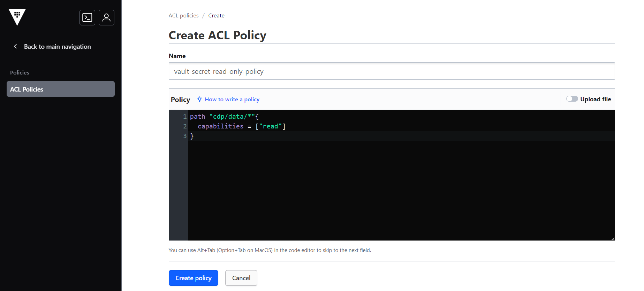Open the user profile menu icon
Viewport: 644px width, 291px height.
pyautogui.click(x=106, y=17)
